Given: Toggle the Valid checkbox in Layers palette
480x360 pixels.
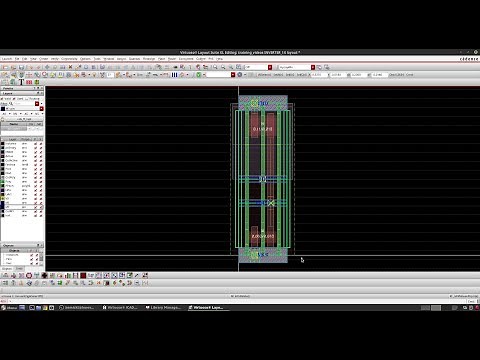Looking at the screenshot, I should click(2, 99).
